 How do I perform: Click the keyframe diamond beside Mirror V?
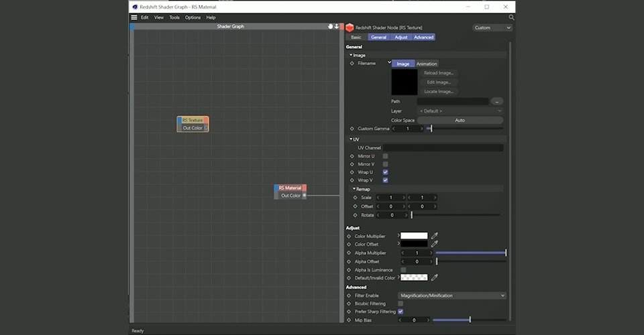(x=352, y=164)
